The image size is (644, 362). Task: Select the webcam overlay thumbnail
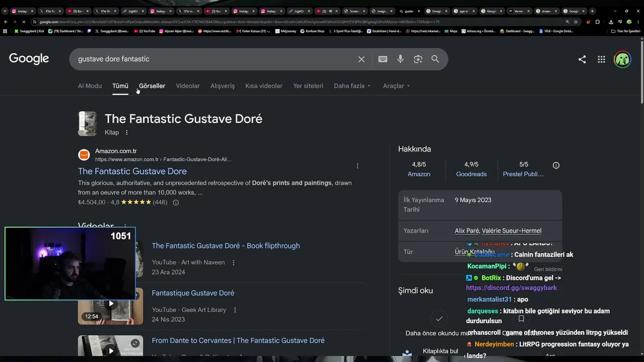(70, 263)
